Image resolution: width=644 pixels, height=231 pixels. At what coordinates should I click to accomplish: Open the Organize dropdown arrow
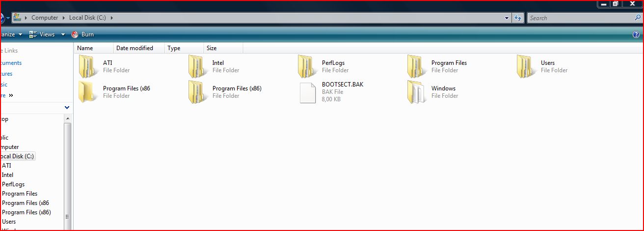pos(20,34)
